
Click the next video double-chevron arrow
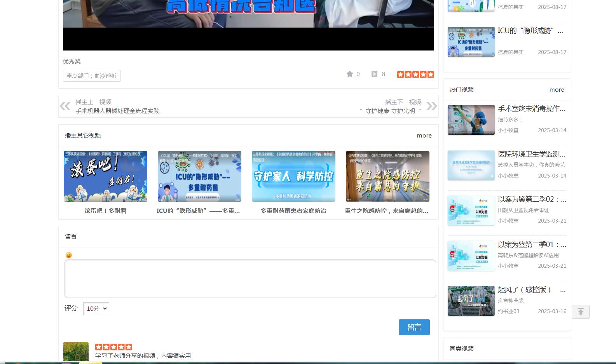coord(431,106)
